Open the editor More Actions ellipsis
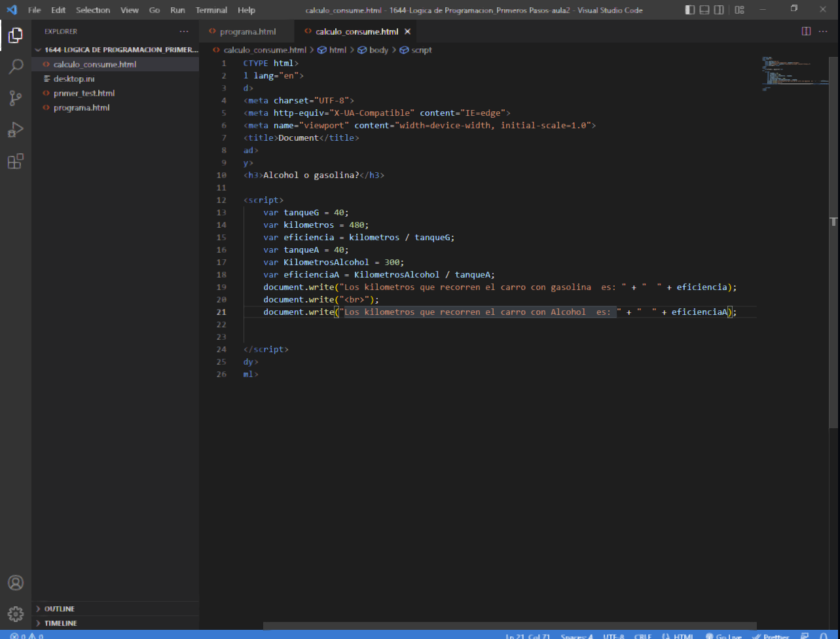This screenshot has height=639, width=840. click(x=824, y=31)
